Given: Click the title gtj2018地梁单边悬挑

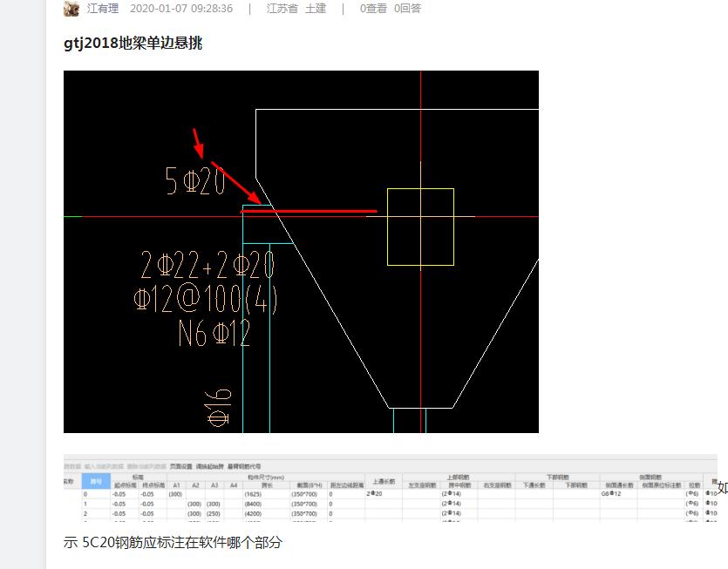Looking at the screenshot, I should [x=133, y=44].
